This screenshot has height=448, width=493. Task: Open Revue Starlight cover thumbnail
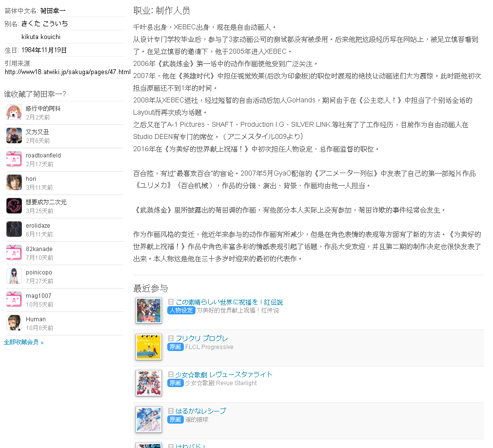(x=149, y=383)
